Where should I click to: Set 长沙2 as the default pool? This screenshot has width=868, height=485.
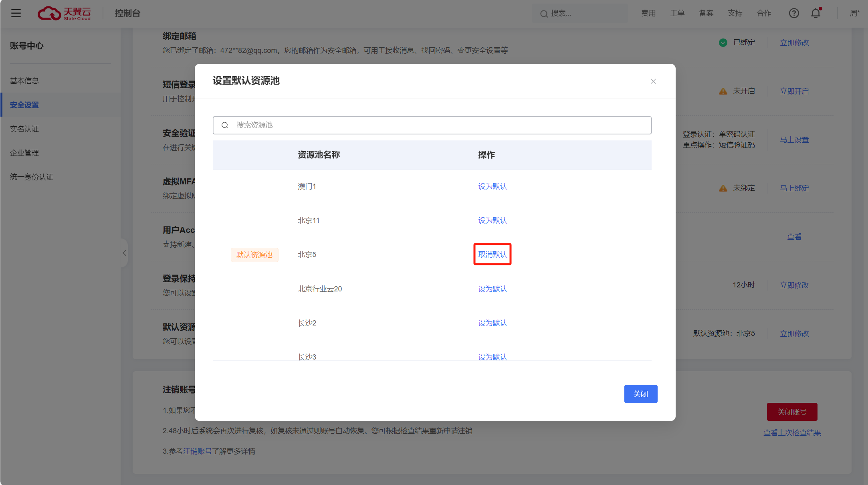pyautogui.click(x=493, y=323)
